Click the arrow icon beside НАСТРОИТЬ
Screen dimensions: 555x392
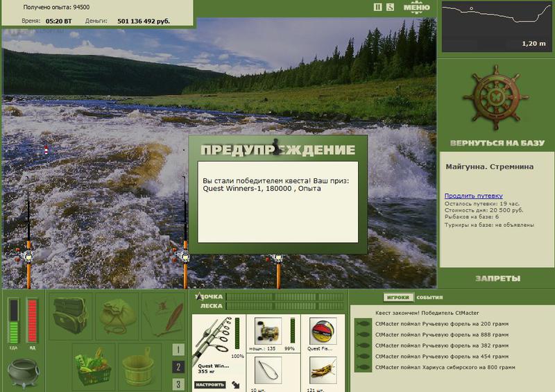236,384
